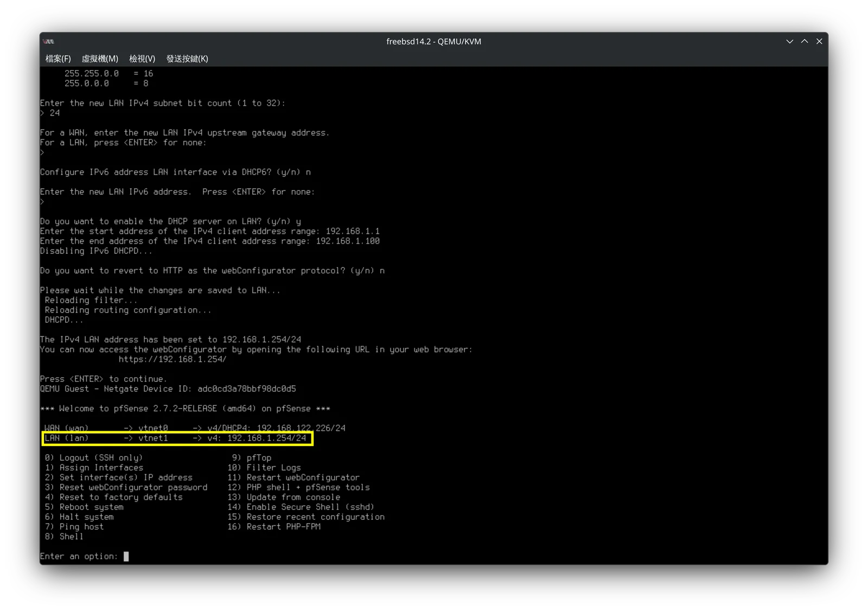Select the '10) Filter Logs' line

[x=264, y=467]
